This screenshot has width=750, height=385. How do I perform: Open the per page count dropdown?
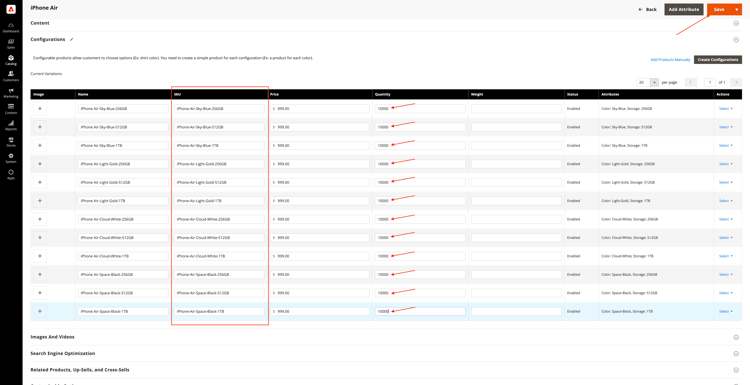coord(654,82)
